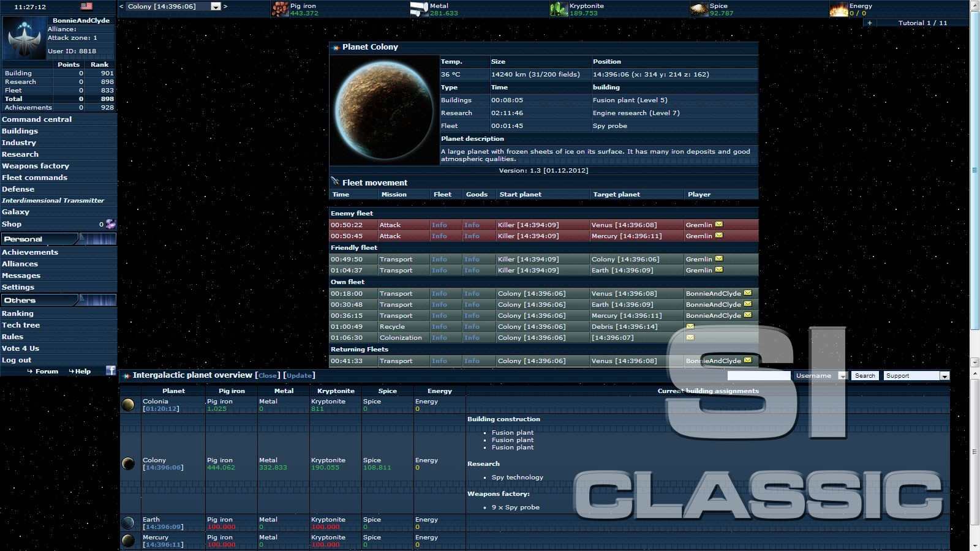Click the Energy resource icon
Image resolution: width=980 pixels, height=551 pixels.
point(839,9)
